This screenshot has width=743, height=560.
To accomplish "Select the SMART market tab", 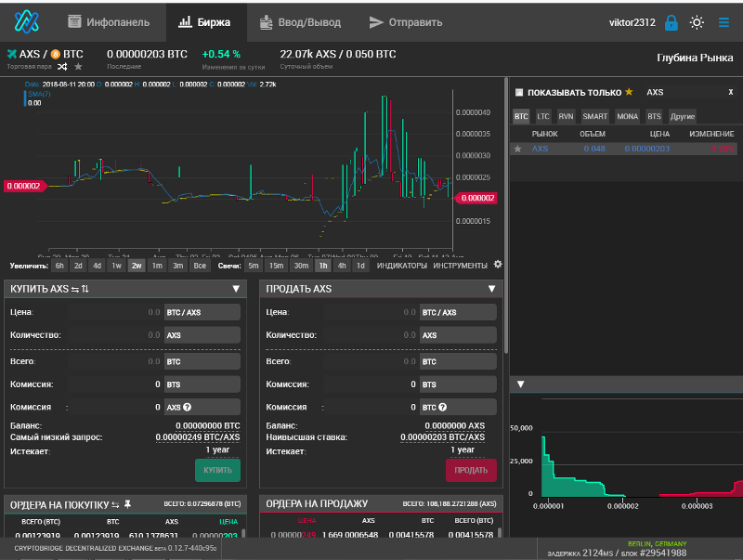I will tap(594, 116).
